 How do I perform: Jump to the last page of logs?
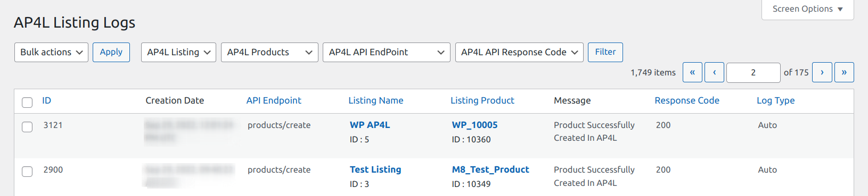[x=844, y=72]
